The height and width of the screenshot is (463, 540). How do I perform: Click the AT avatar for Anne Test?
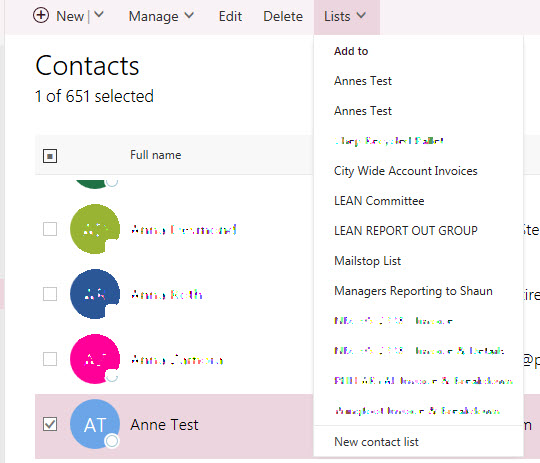coord(95,424)
